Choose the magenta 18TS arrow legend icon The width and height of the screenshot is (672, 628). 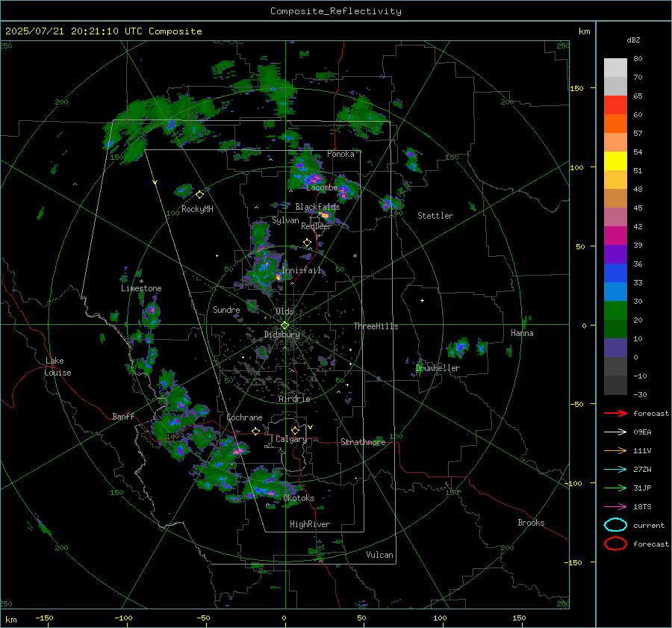[x=615, y=506]
